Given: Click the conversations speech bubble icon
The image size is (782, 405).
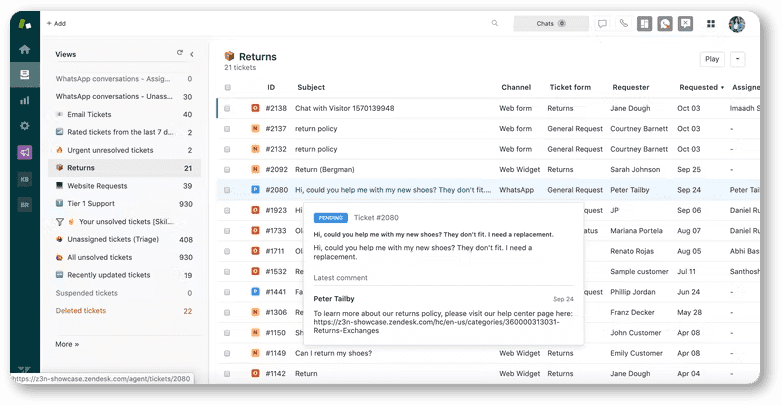Looking at the screenshot, I should tap(602, 23).
